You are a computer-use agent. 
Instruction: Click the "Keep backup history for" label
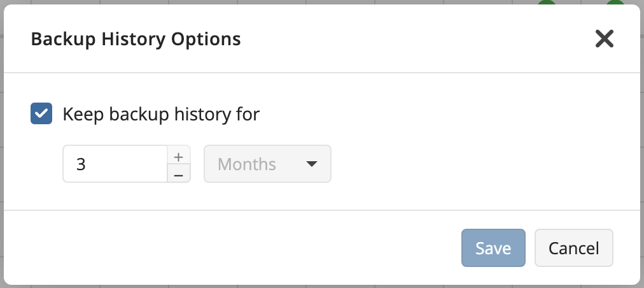tap(161, 114)
